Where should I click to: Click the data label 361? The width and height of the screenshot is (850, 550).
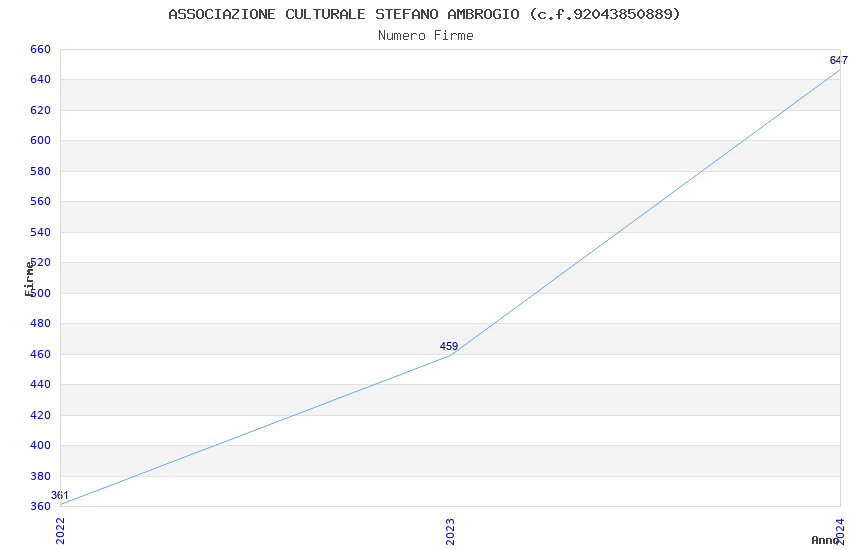coord(60,495)
